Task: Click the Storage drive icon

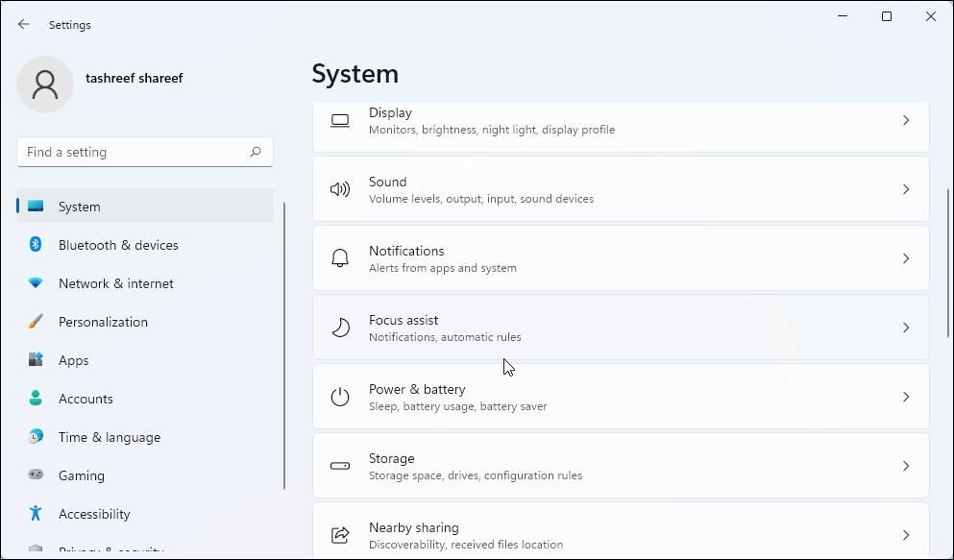Action: click(340, 466)
